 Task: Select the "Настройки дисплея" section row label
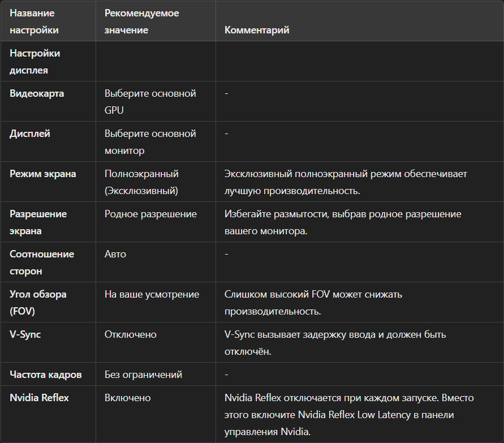[35, 62]
